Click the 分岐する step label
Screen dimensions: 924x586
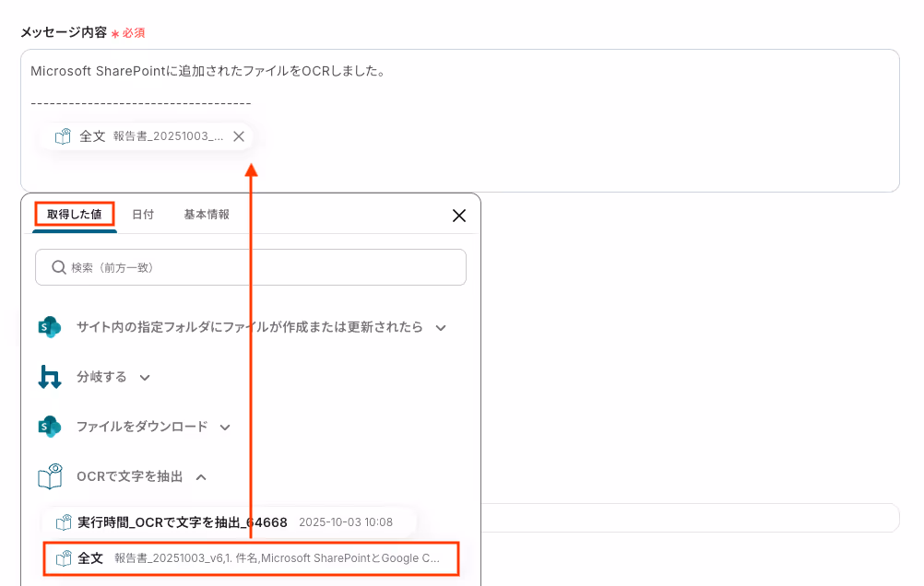click(x=101, y=377)
